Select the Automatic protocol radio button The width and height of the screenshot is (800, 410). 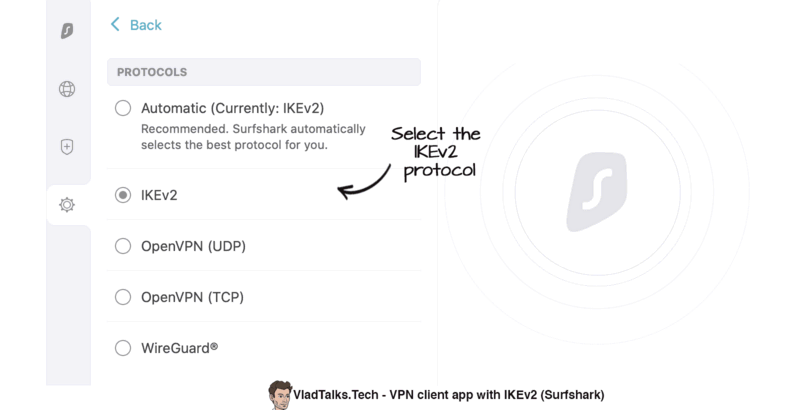123,108
